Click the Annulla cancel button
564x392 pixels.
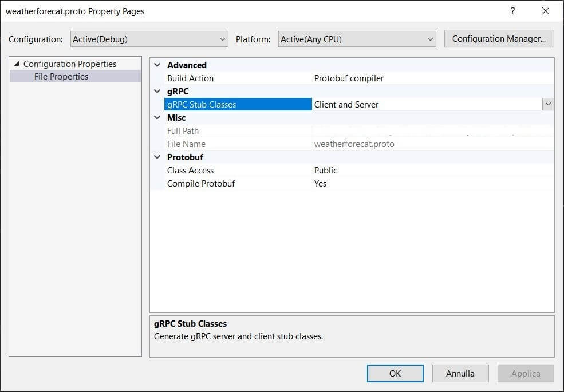460,374
